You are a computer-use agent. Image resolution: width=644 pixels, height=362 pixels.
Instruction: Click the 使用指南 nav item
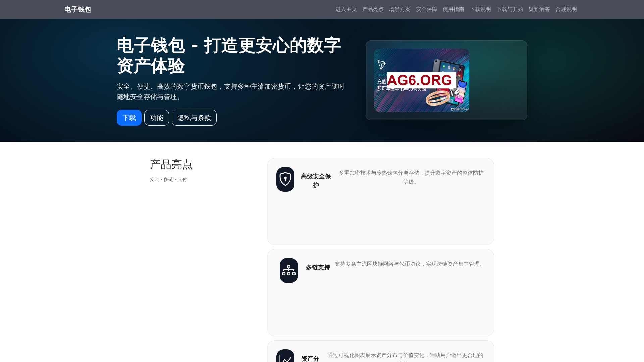453,9
